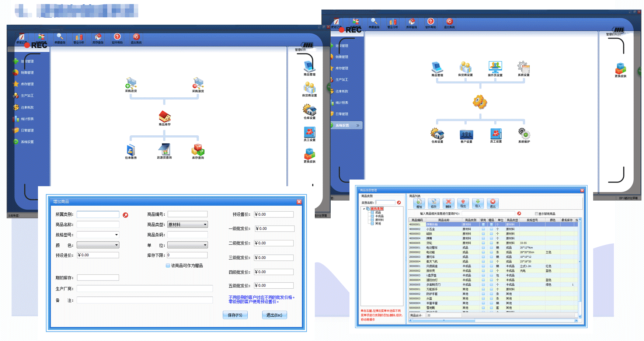Image resolution: width=644 pixels, height=341 pixels.
Task: Open 采购退货 purchase return icon
Action: point(198,83)
